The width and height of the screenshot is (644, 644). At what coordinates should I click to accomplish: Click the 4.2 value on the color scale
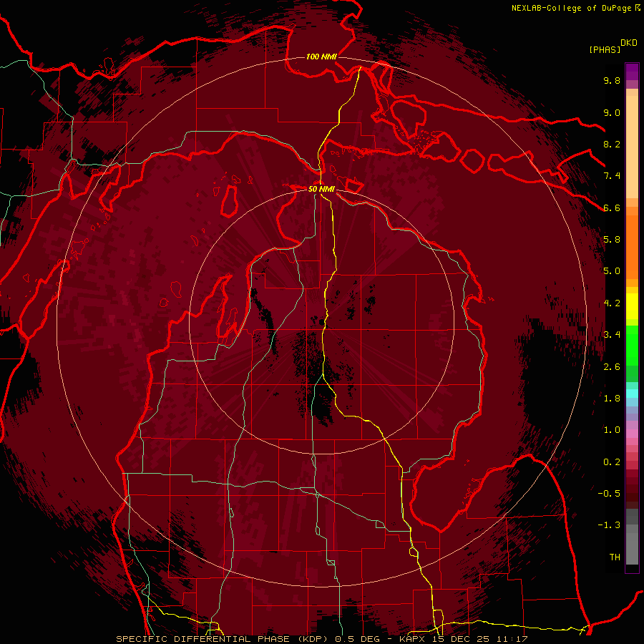[x=612, y=303]
